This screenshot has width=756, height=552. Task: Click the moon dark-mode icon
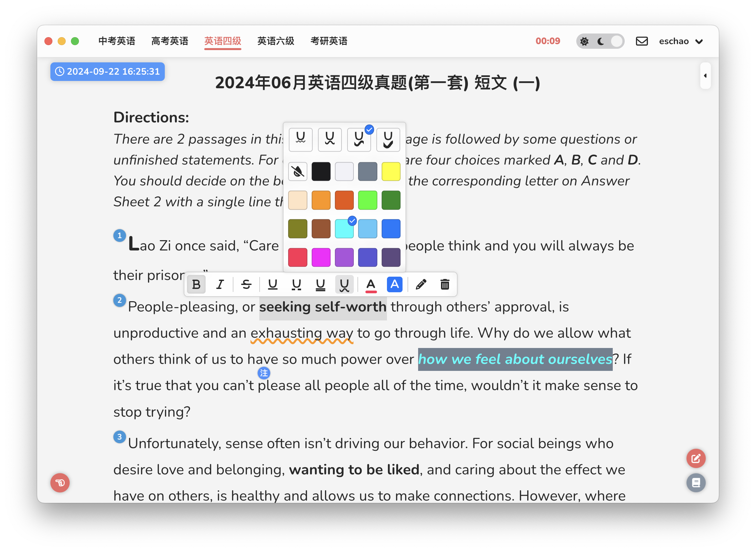(601, 41)
